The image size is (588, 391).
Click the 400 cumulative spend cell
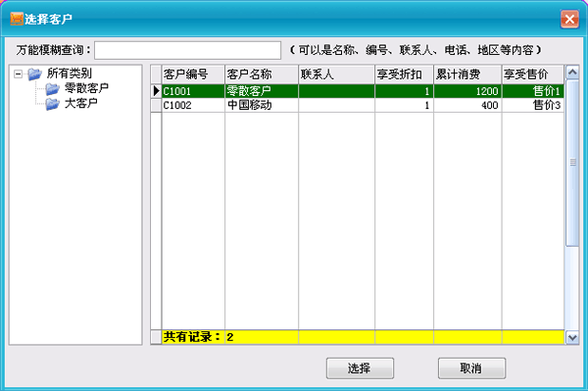pyautogui.click(x=468, y=105)
